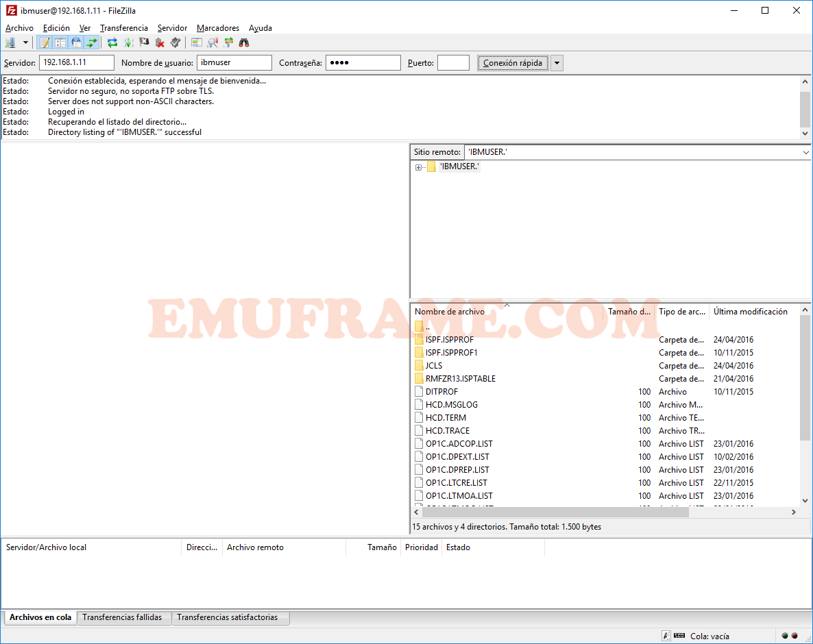Open the Servidor menu
Screen dimensions: 813x644
point(172,28)
